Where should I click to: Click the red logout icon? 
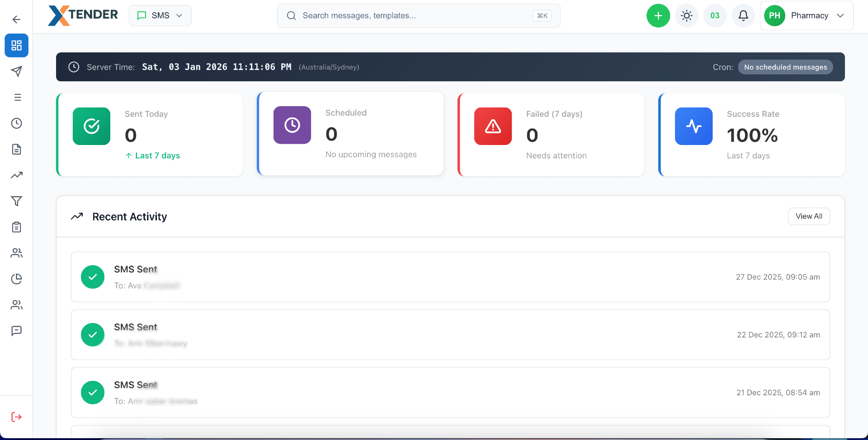[16, 417]
